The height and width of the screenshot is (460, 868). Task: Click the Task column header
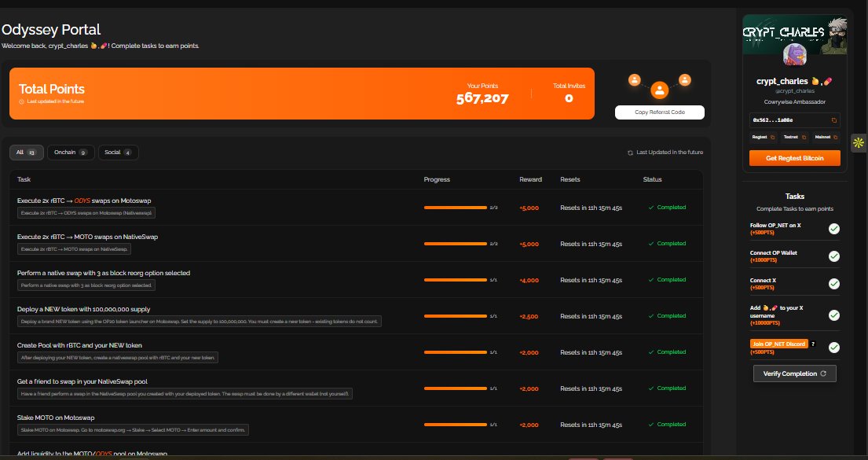pyautogui.click(x=24, y=179)
